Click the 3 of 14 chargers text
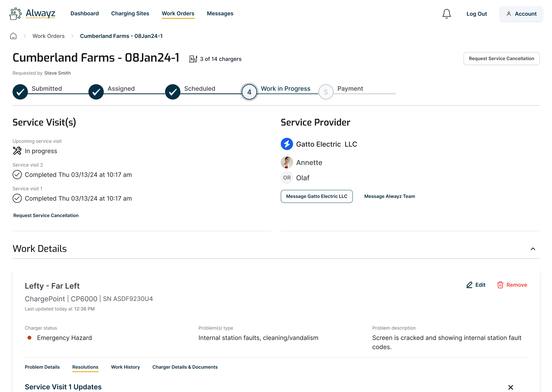This screenshot has width=552, height=392. (221, 59)
